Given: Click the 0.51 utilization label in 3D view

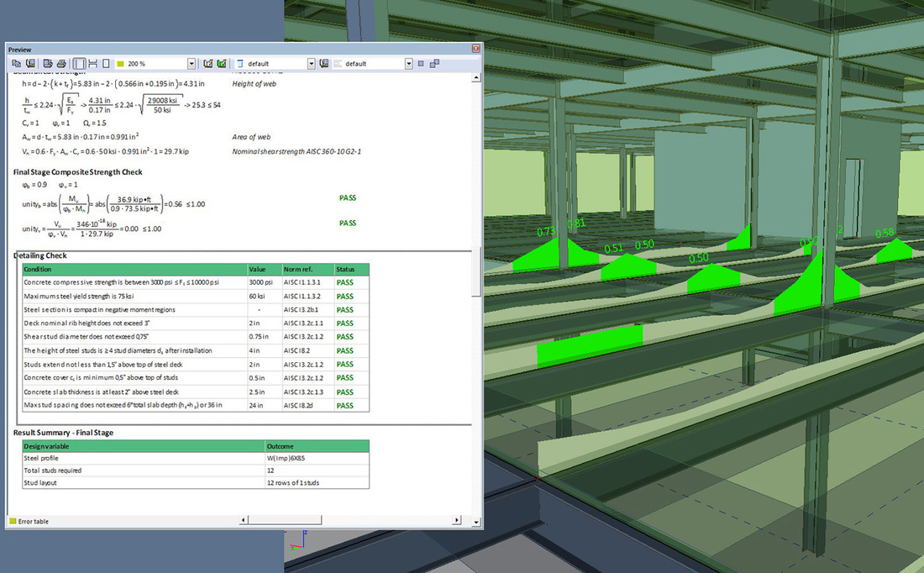Looking at the screenshot, I should (x=613, y=248).
